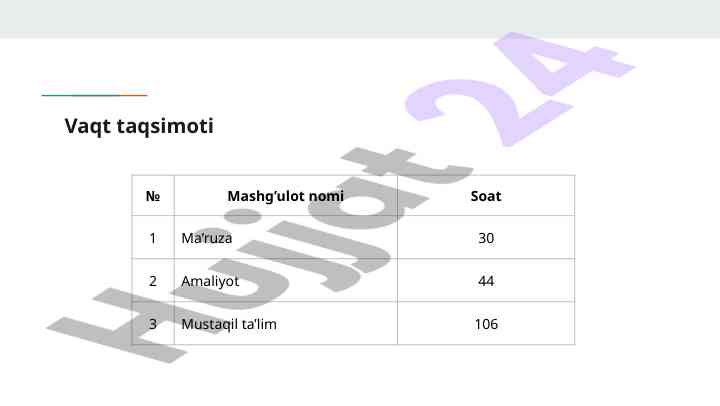
Task: Select the cell showing 44 hours
Action: point(486,280)
